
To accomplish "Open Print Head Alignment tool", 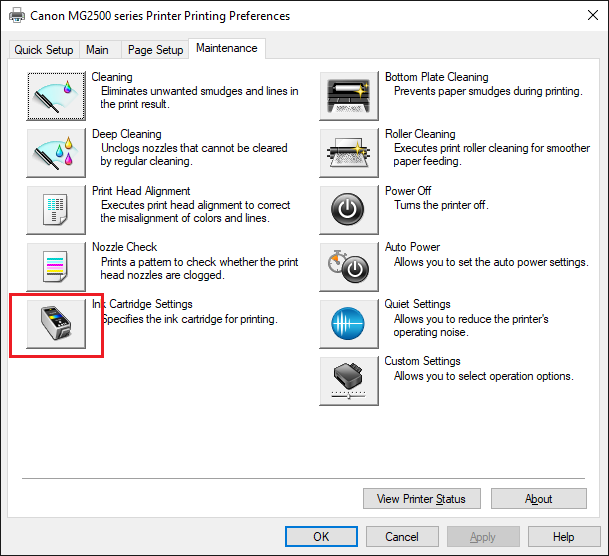I will point(56,209).
